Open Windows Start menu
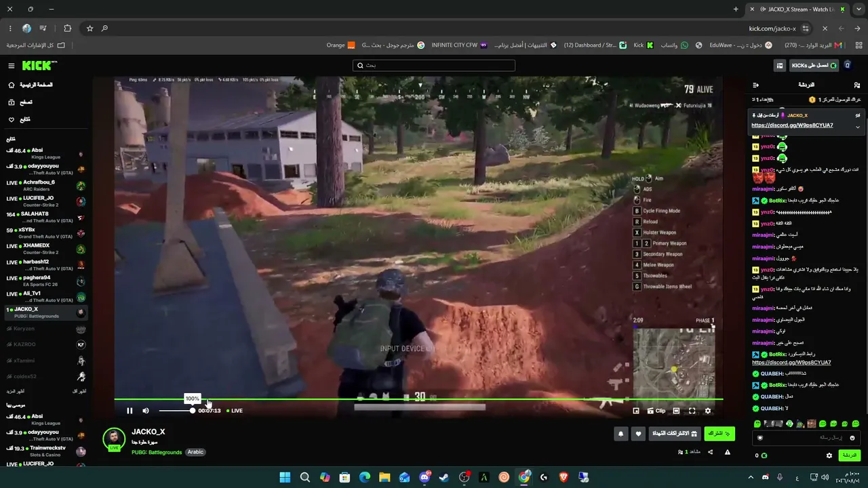 coord(285,477)
